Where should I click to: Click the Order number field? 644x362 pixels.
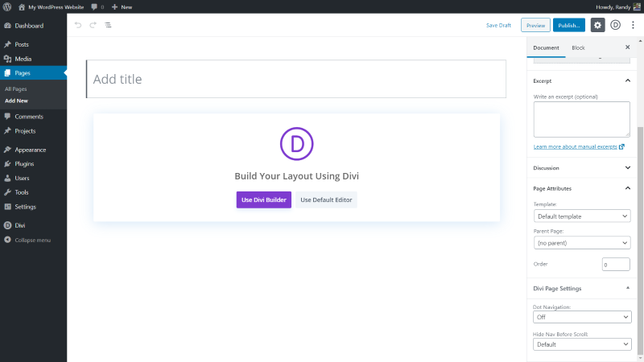coord(616,265)
